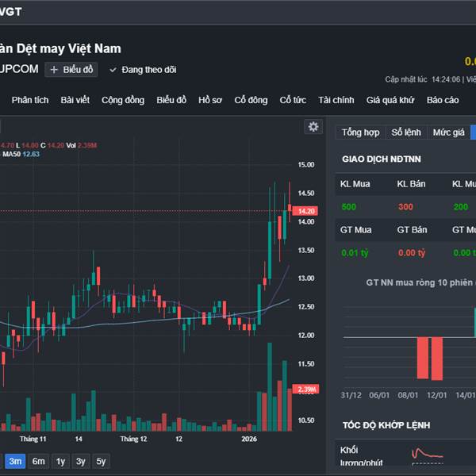Select the Sổ lệnh panel tab
Screen dimensions: 476x476
click(406, 132)
